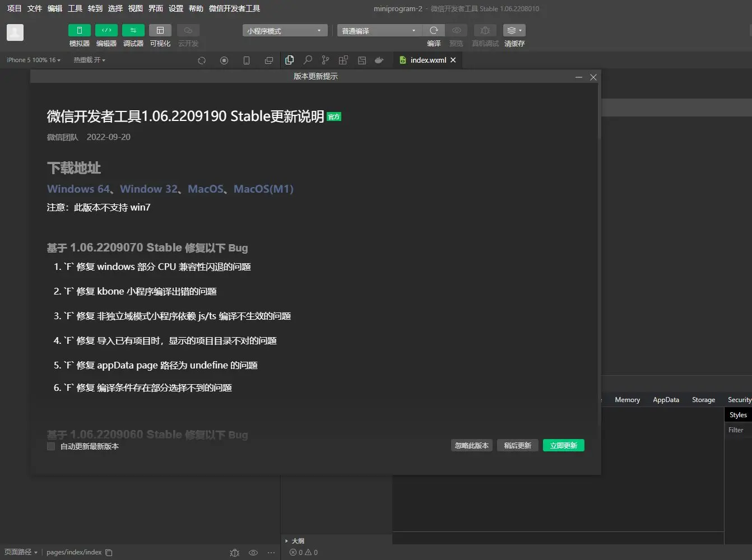Open the MacOS download link
Screen dimensions: 752x560
206,189
